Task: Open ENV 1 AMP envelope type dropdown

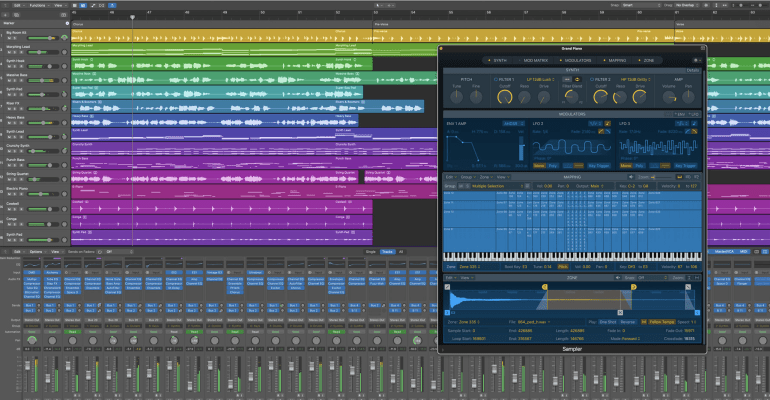Action: click(513, 124)
